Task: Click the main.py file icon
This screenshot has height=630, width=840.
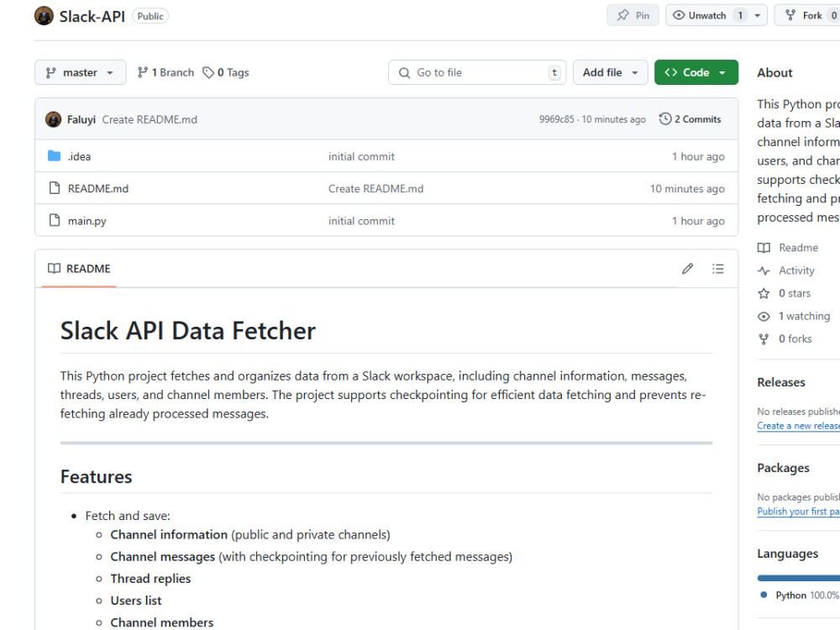Action: 54,220
